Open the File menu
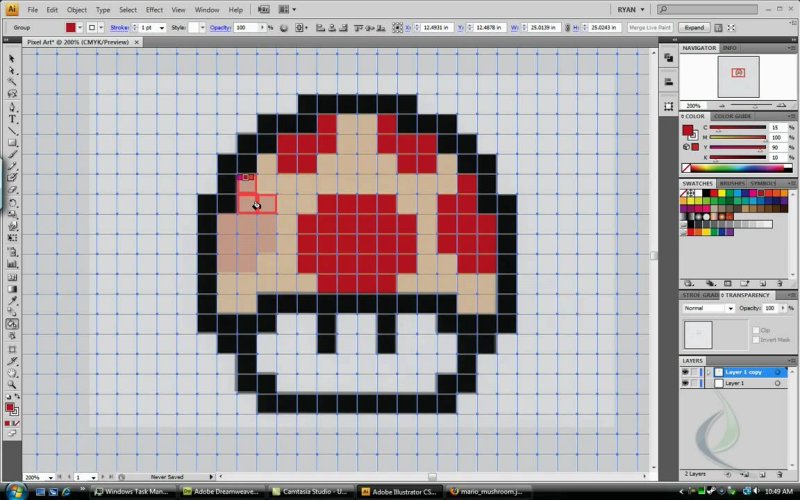The height and width of the screenshot is (500, 800). (x=32, y=10)
